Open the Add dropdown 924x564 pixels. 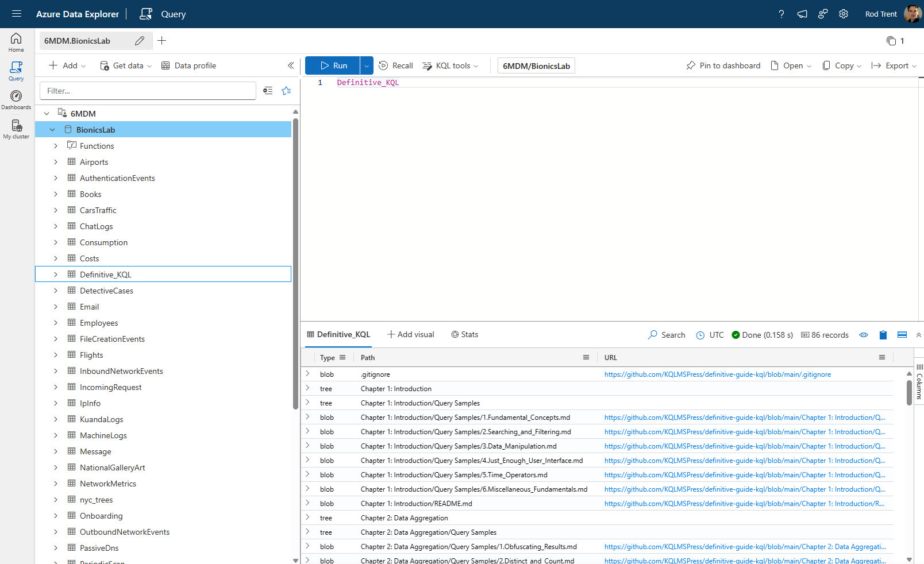pos(67,65)
